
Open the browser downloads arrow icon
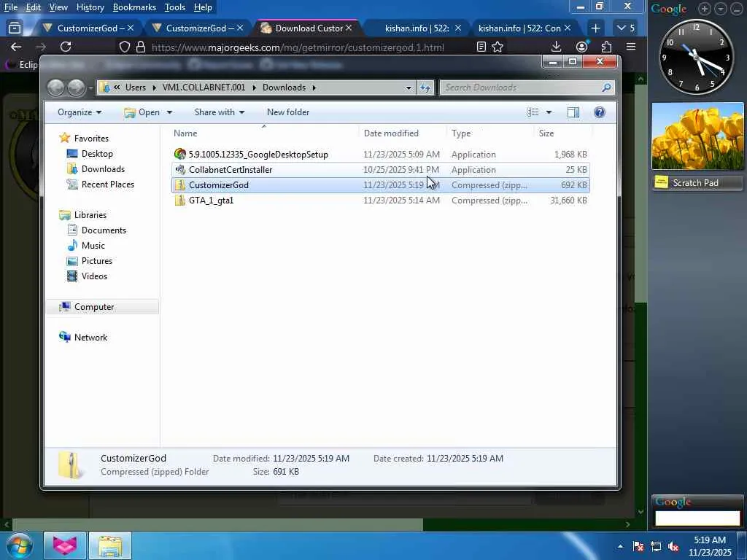pos(556,47)
